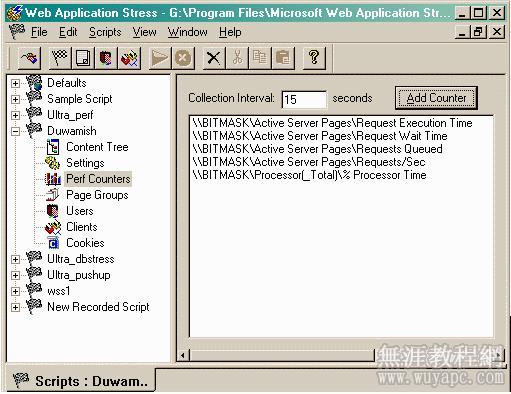
Task: Select the Scripts : Duwam.. bottom tab
Action: pos(81,381)
